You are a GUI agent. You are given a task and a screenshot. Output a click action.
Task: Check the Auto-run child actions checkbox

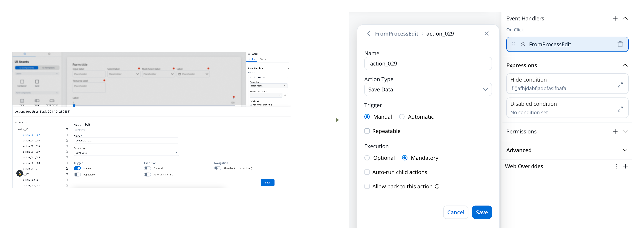pos(367,172)
